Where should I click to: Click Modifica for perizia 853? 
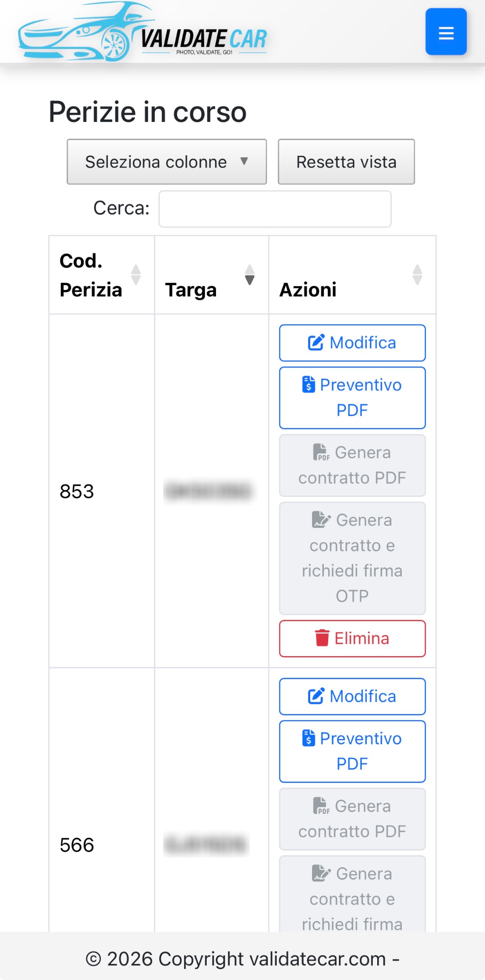tap(352, 343)
